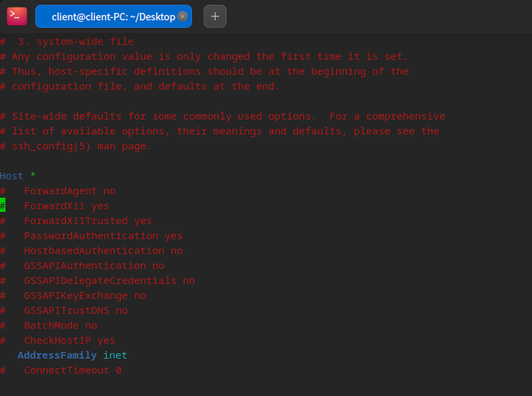Click 'Any configuration value is only changed' line
The image size is (532, 396).
click(x=204, y=56)
